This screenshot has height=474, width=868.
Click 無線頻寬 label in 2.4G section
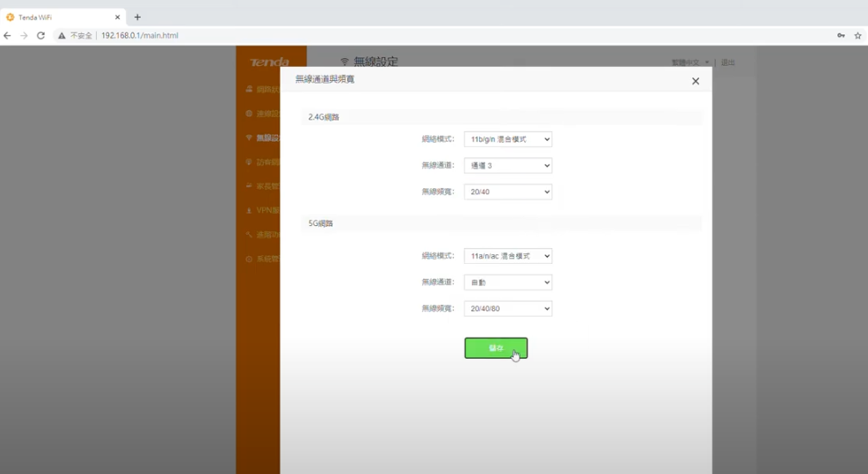tap(438, 192)
